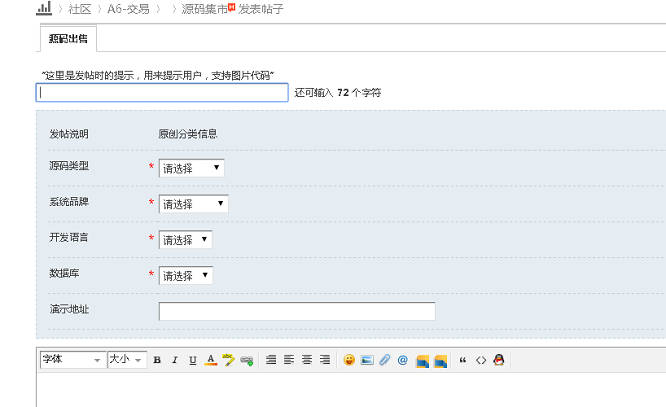The height and width of the screenshot is (407, 666).
Task: Click the forum home chart icon in breadcrumb
Action: pyautogui.click(x=44, y=8)
